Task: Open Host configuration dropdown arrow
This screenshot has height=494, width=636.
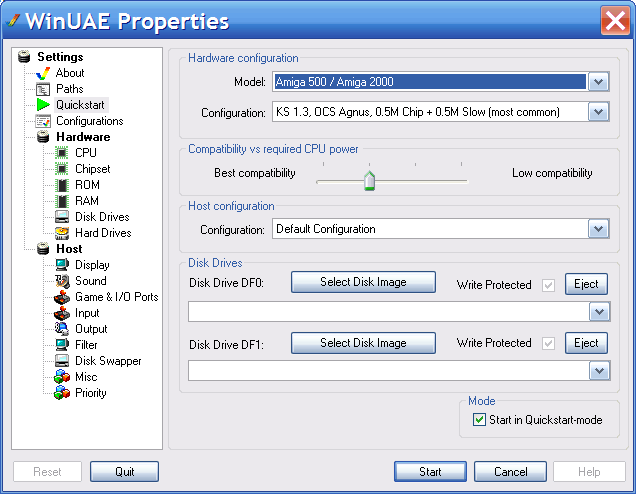Action: [599, 229]
